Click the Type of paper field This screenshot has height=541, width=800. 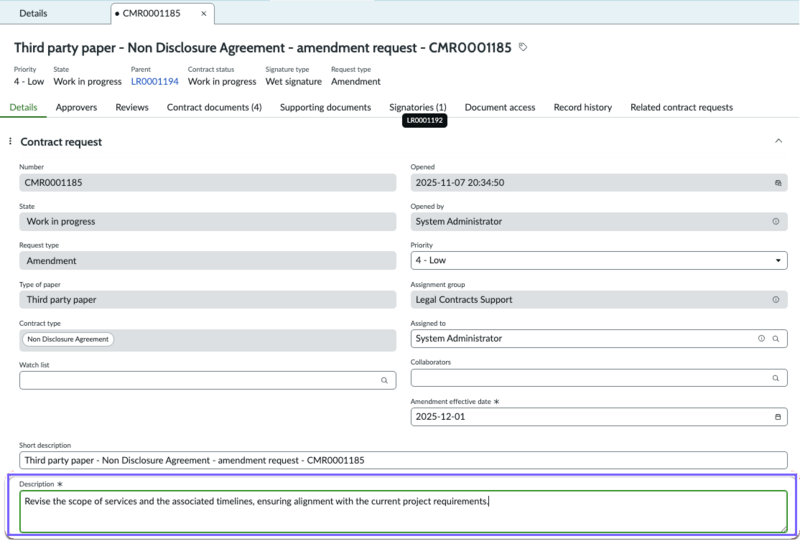click(x=208, y=300)
